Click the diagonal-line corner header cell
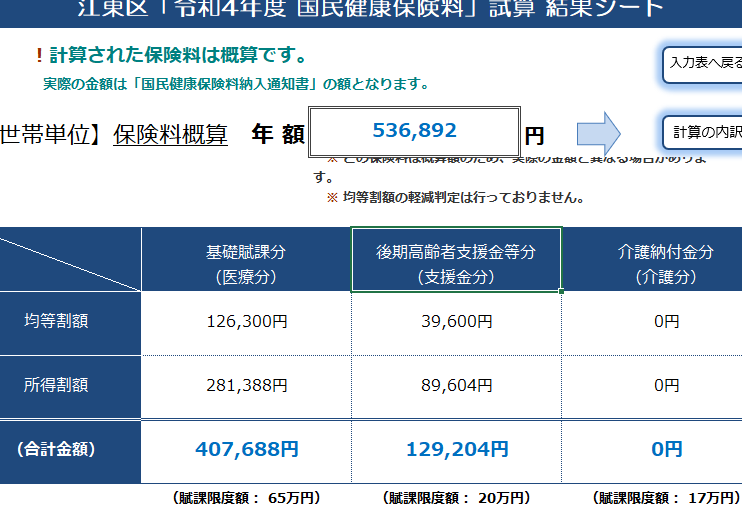The height and width of the screenshot is (513, 742). 70,260
